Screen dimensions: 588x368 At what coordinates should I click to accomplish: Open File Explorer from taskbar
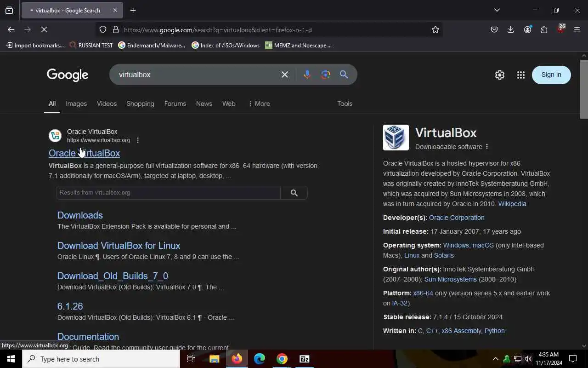(215, 359)
